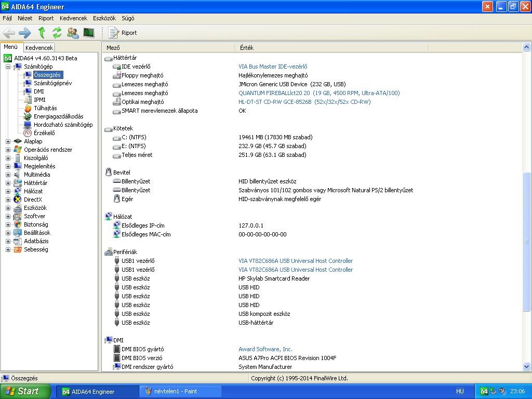Click the Egér mouse row icon
Image resolution: width=532 pixels, height=399 pixels.
[117, 199]
